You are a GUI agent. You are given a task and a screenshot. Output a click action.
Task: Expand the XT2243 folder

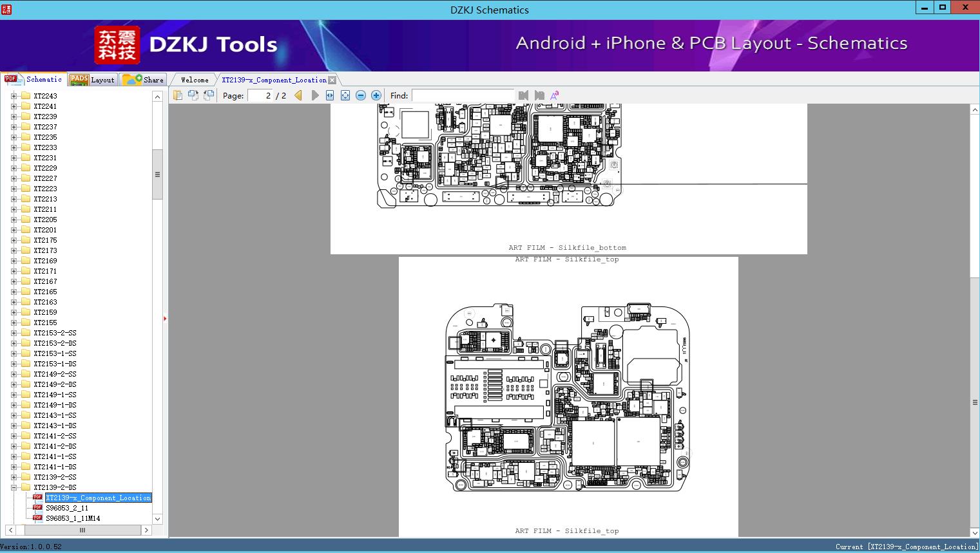tap(14, 96)
